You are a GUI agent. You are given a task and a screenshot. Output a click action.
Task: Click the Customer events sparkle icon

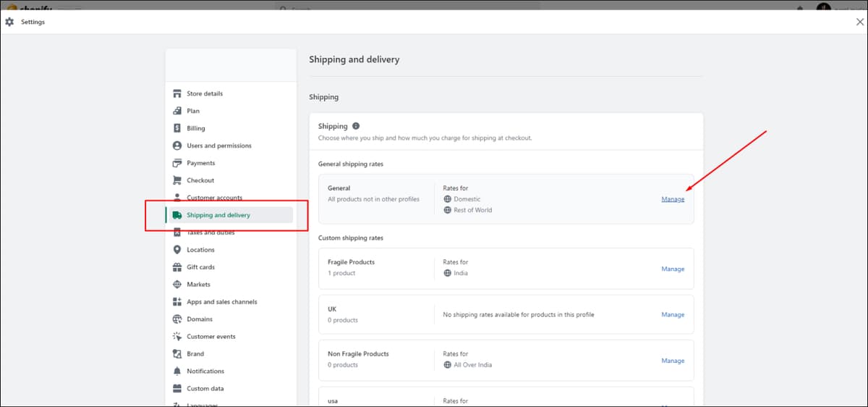[x=177, y=337]
